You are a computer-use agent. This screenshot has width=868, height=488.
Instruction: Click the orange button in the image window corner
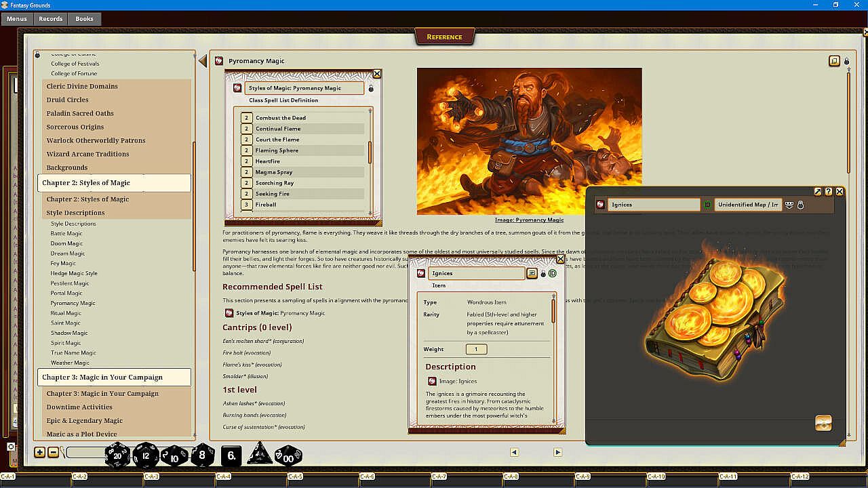pyautogui.click(x=823, y=423)
